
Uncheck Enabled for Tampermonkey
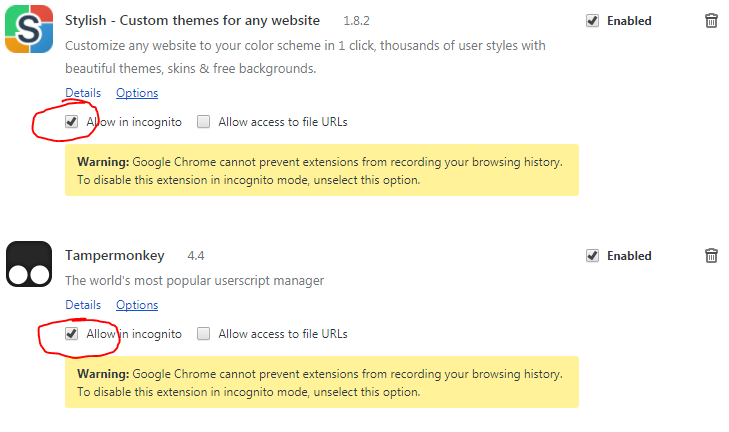(x=592, y=255)
